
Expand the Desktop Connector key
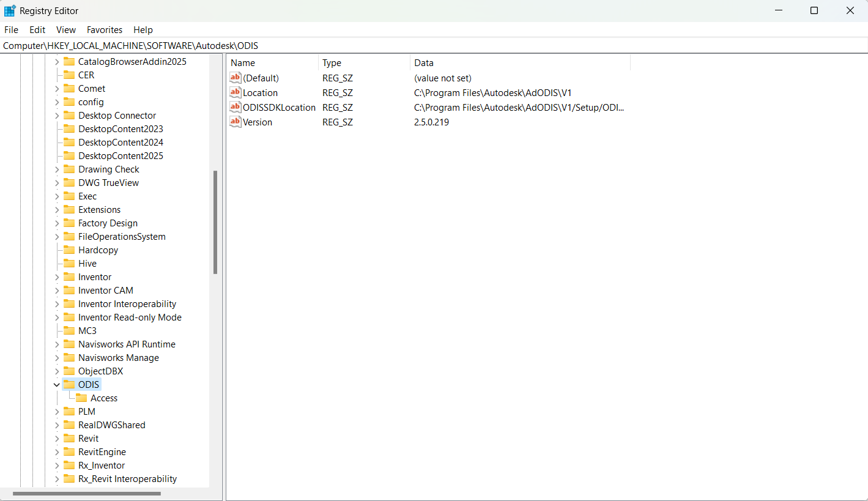click(x=57, y=116)
